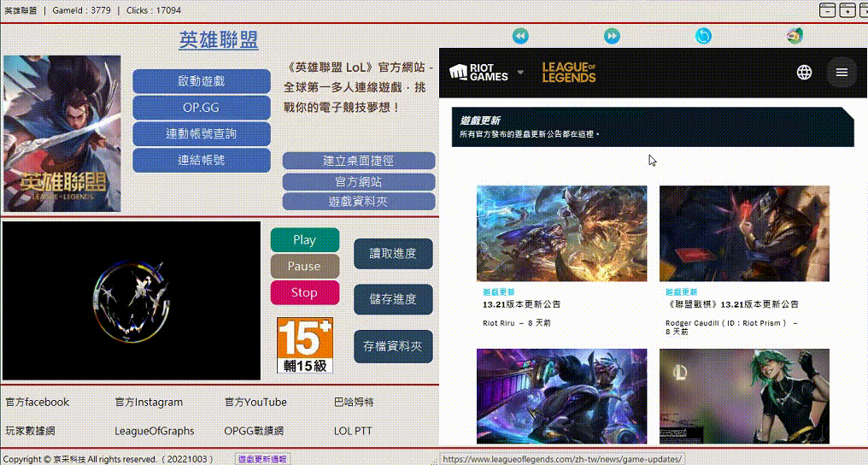Click 遊戲更新 tag above 13.21版本更新公告
This screenshot has height=465, width=868.
point(499,291)
